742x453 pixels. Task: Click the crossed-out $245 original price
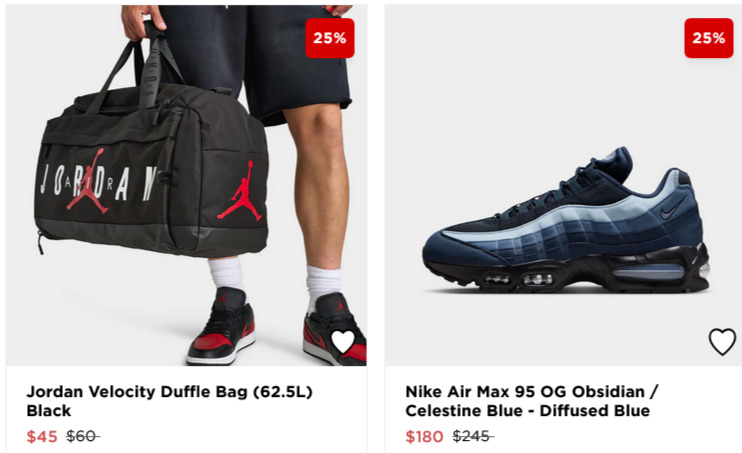click(473, 436)
